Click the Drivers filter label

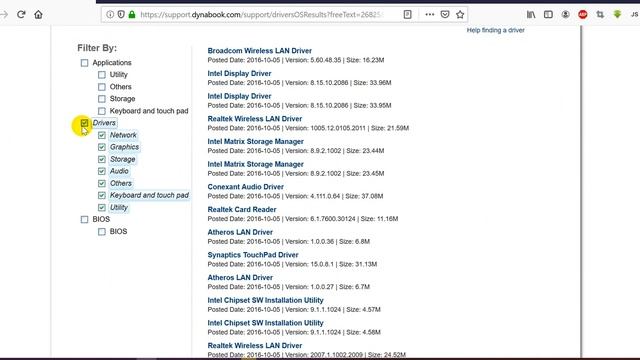point(104,123)
